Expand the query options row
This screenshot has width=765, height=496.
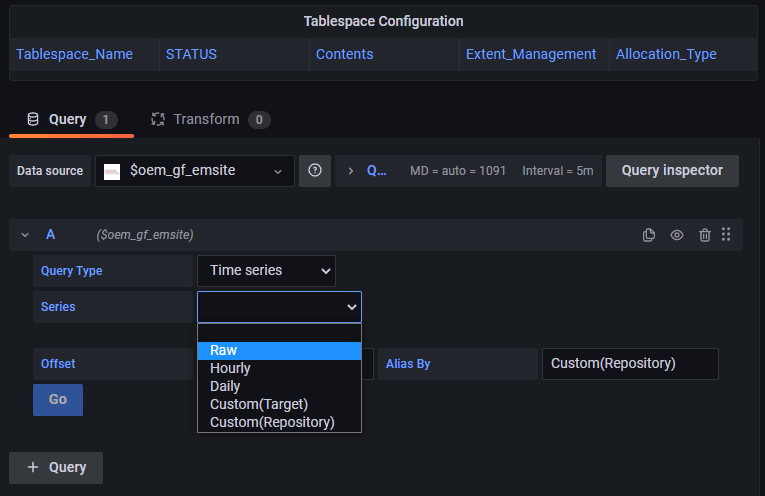point(351,171)
